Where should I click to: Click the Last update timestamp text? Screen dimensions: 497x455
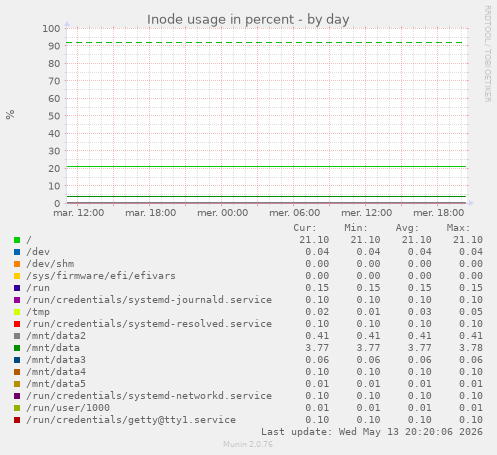click(372, 432)
